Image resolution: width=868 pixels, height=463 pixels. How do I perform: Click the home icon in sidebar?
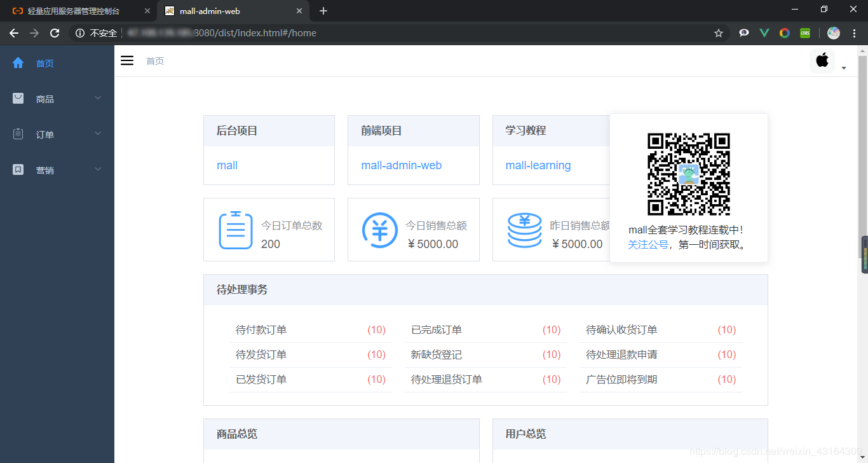click(18, 63)
